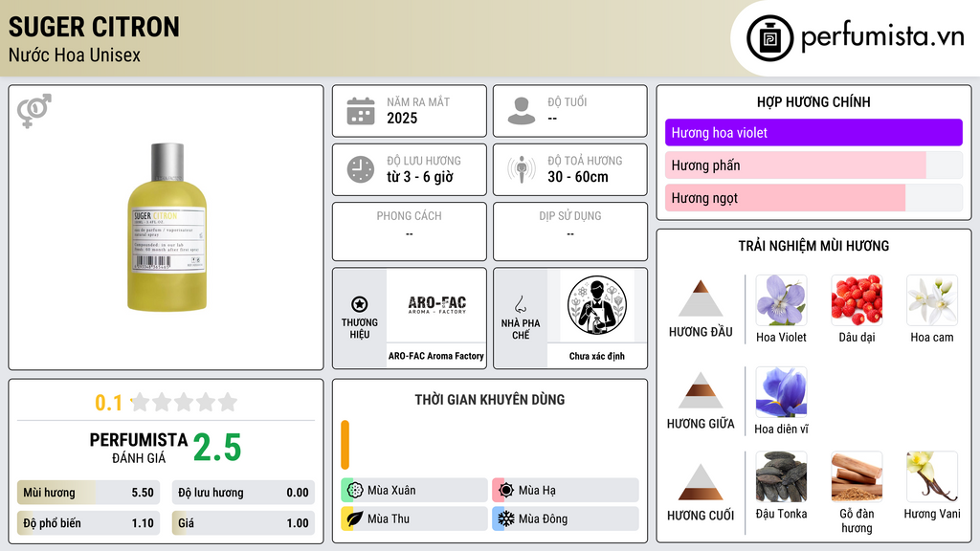980x551 pixels.
Task: Open the Hoa diên vĩ note image
Action: 781,391
